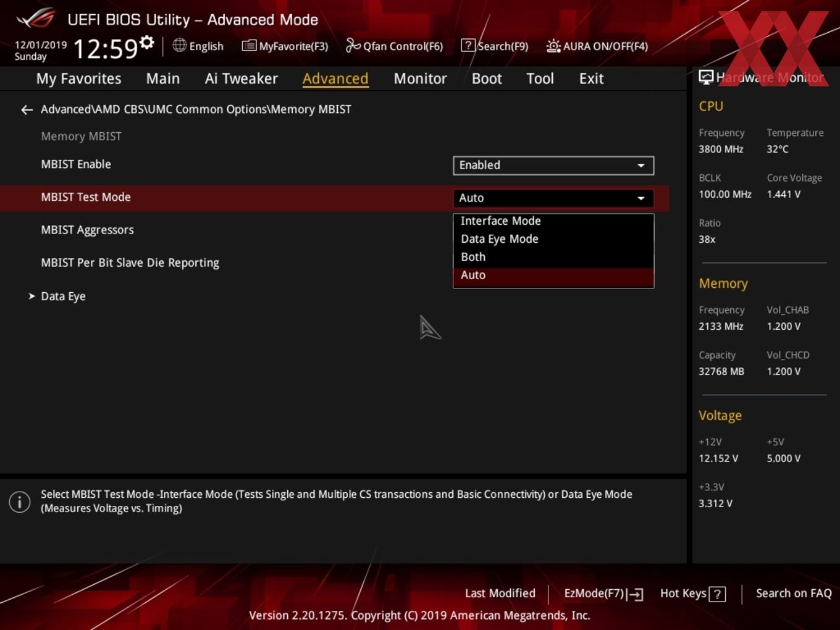This screenshot has width=840, height=630.
Task: Switch to Ai Tweaker tab
Action: click(241, 78)
